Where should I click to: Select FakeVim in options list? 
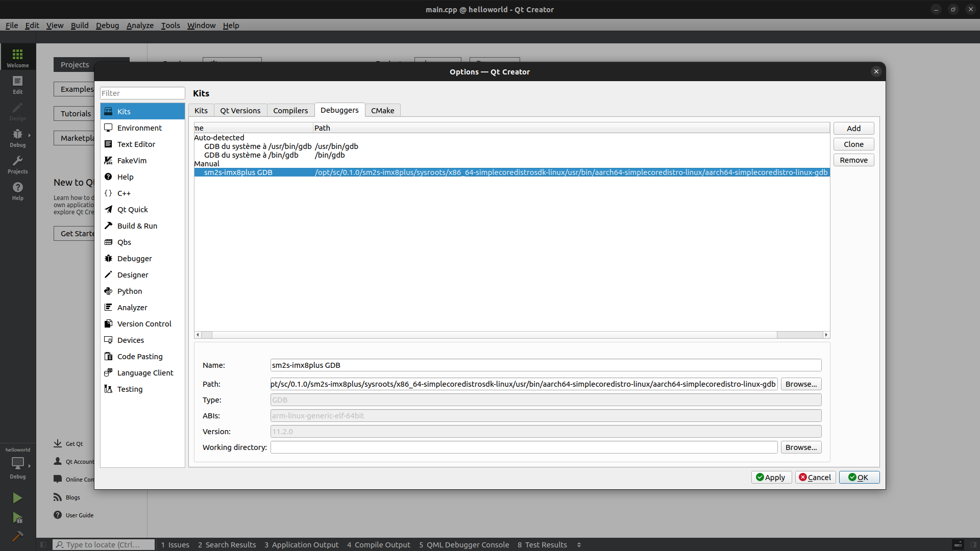[x=132, y=161]
